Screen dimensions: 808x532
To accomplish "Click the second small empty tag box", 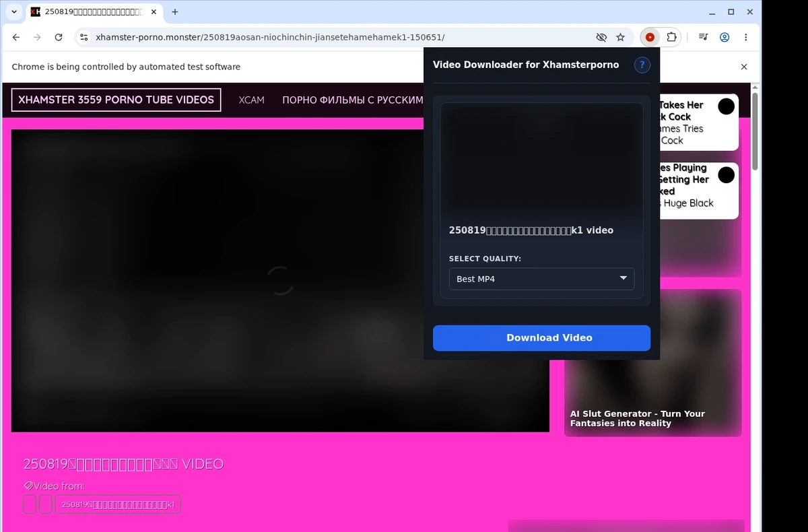I will click(46, 504).
